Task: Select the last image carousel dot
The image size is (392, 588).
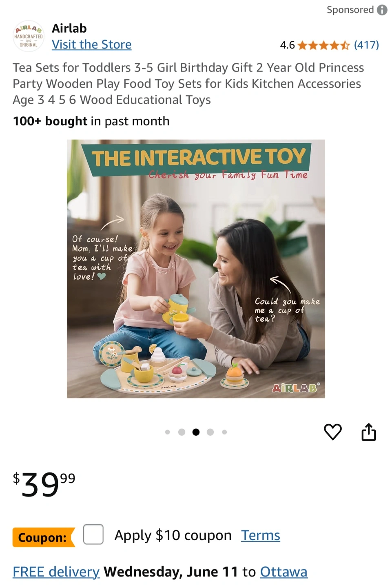Action: point(224,432)
